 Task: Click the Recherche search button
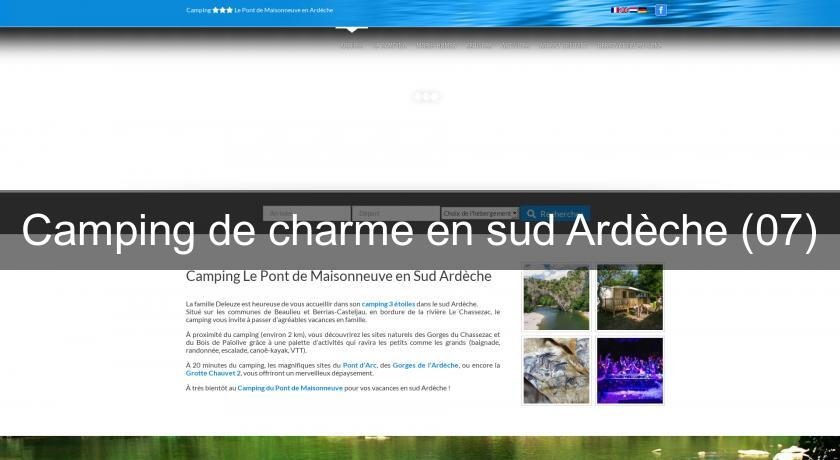555,214
